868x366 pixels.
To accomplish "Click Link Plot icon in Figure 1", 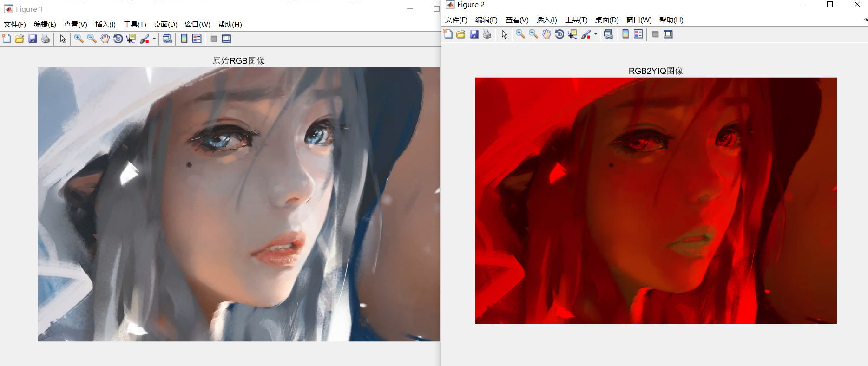I will (x=167, y=39).
